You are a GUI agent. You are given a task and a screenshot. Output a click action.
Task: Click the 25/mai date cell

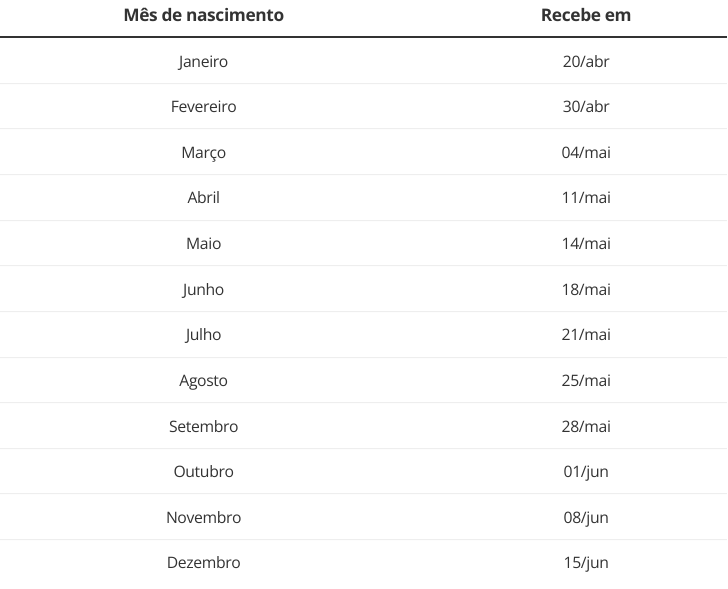click(x=585, y=381)
